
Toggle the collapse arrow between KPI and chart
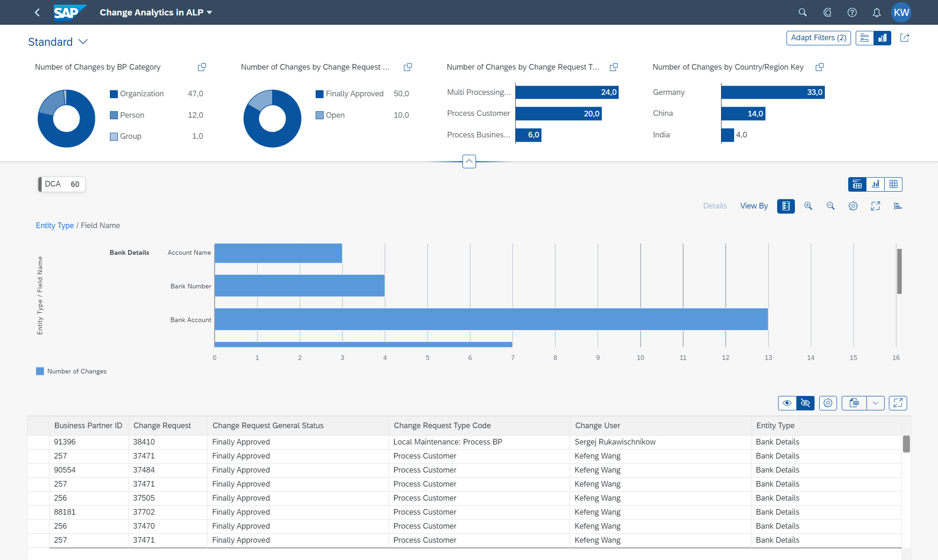point(469,160)
